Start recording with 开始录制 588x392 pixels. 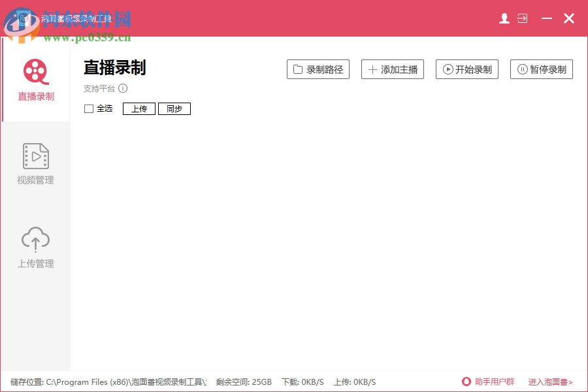tap(466, 69)
